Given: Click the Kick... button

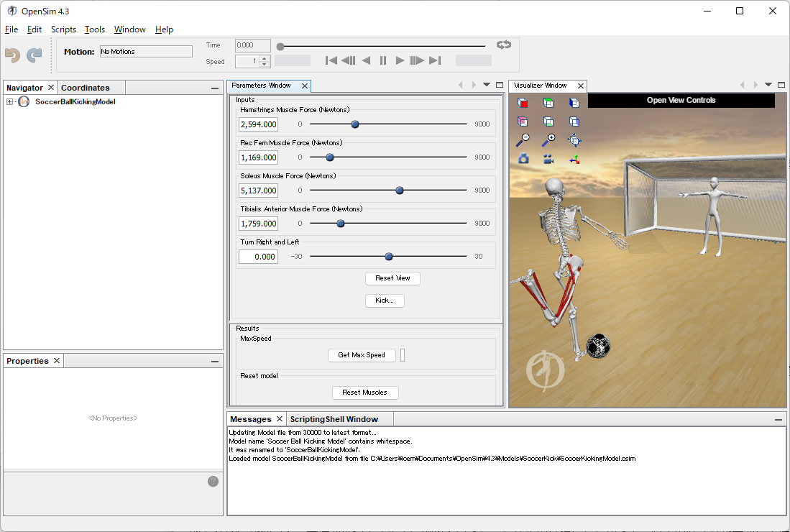Looking at the screenshot, I should click(x=385, y=301).
